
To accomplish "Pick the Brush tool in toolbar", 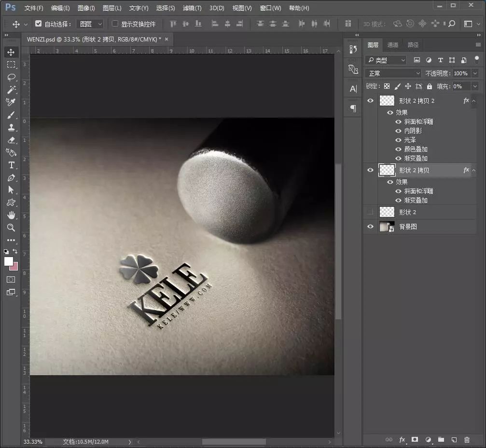I will tap(11, 115).
